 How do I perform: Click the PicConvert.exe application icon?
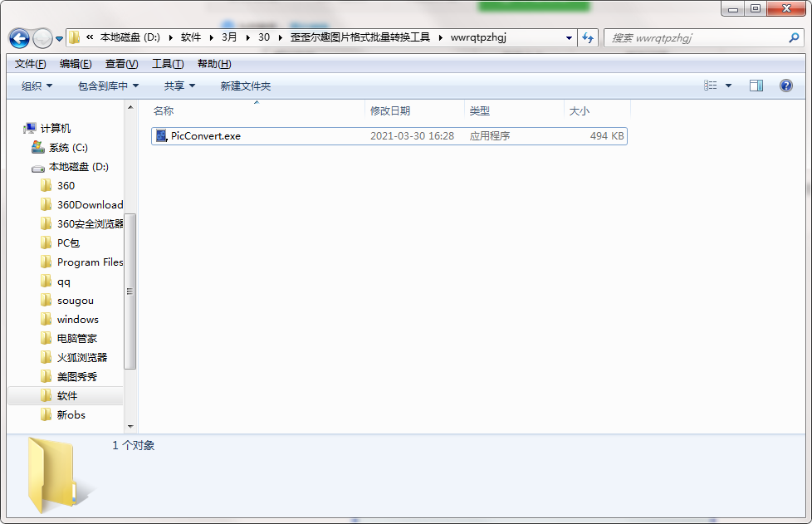tap(161, 135)
